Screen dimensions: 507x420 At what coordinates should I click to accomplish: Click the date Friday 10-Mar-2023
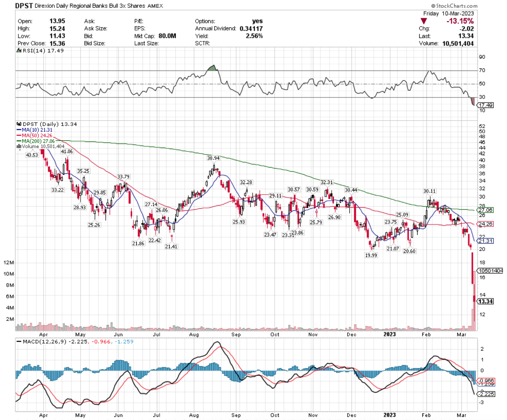pos(448,13)
